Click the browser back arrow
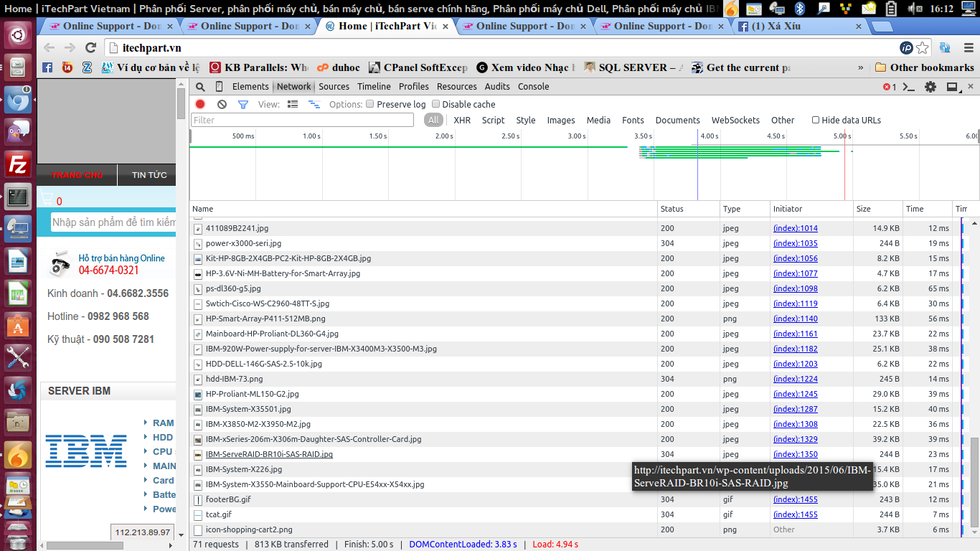The image size is (980, 551). 49,47
